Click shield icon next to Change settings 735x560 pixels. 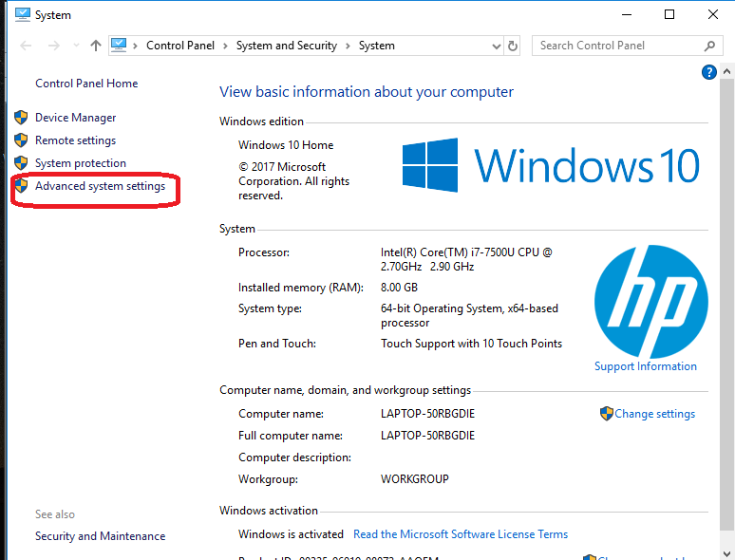coord(607,413)
